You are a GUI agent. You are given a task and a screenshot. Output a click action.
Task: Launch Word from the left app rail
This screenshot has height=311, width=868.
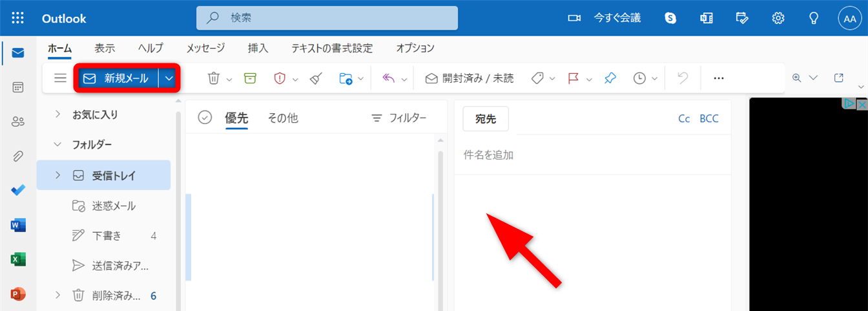18,225
